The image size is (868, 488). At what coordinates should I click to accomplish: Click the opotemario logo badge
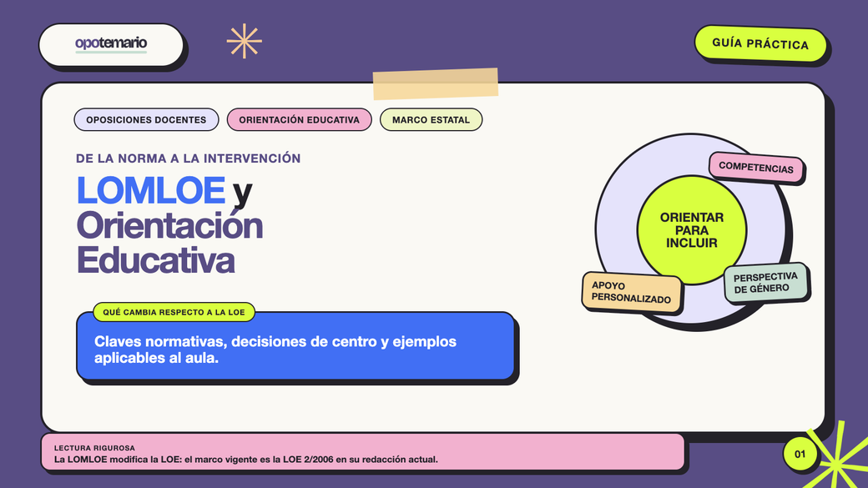111,45
